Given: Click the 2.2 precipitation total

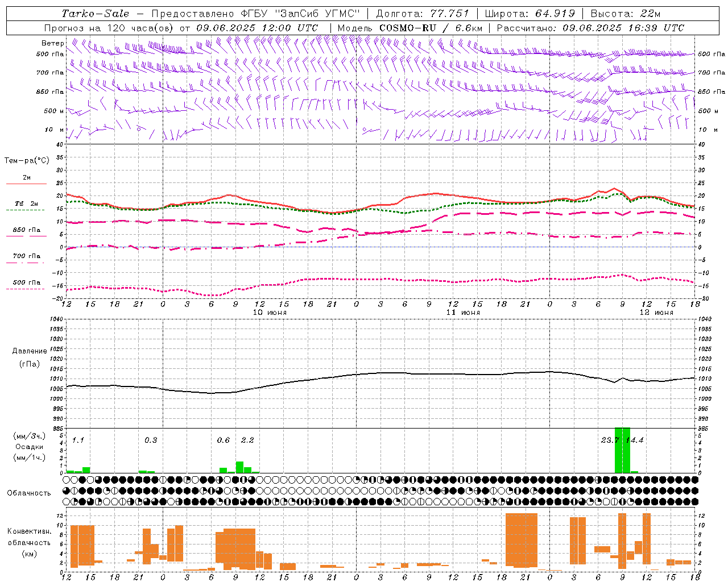Looking at the screenshot, I should (x=247, y=440).
